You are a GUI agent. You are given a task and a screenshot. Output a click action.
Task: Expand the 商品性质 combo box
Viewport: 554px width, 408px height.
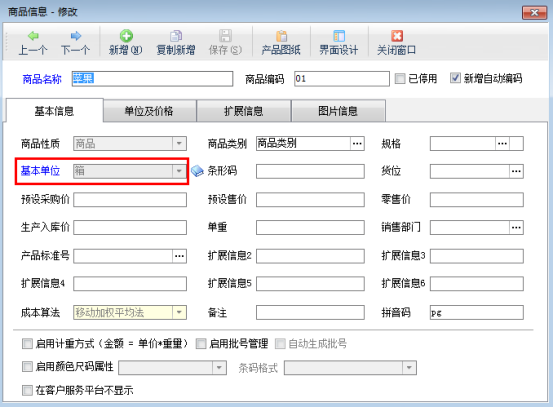tap(179, 144)
